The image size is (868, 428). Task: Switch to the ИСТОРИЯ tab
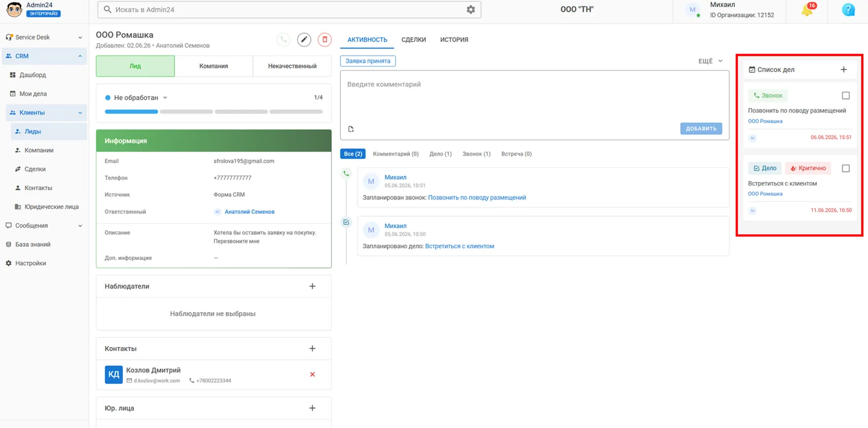click(454, 40)
